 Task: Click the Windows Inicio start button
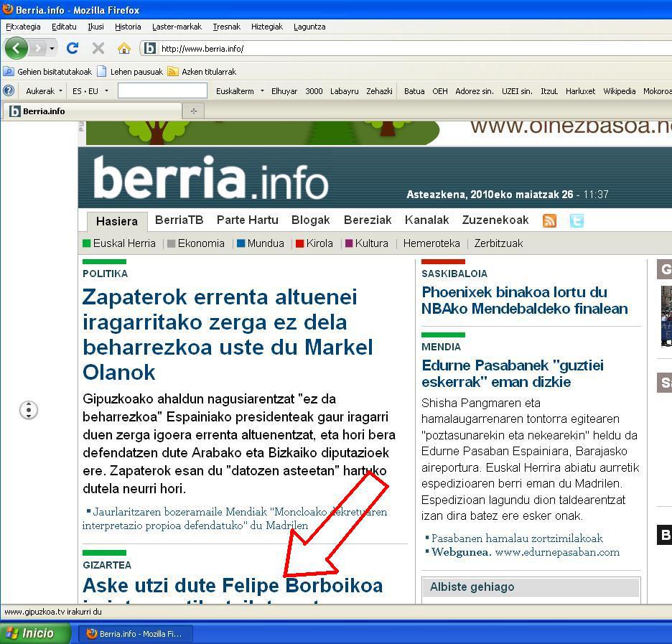[36, 633]
